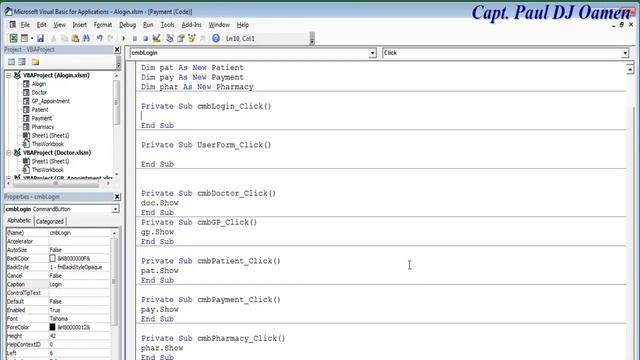Switch to the Categorized properties tab
640x360 pixels.
(50, 221)
